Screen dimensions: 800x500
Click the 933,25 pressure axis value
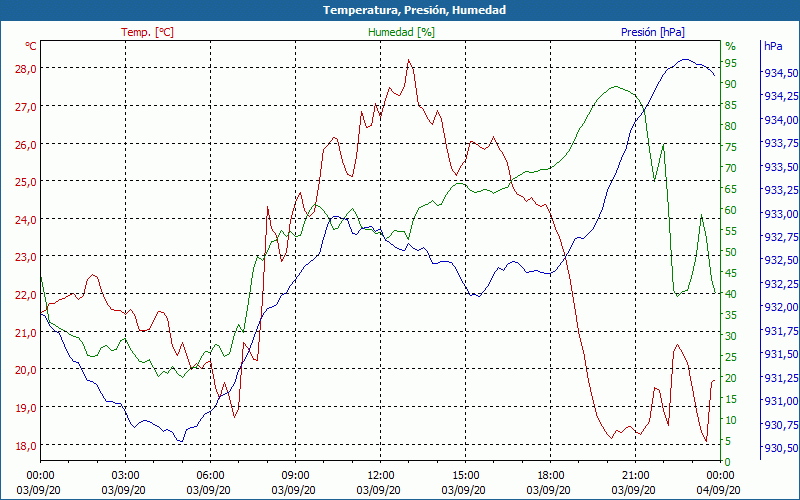click(781, 190)
